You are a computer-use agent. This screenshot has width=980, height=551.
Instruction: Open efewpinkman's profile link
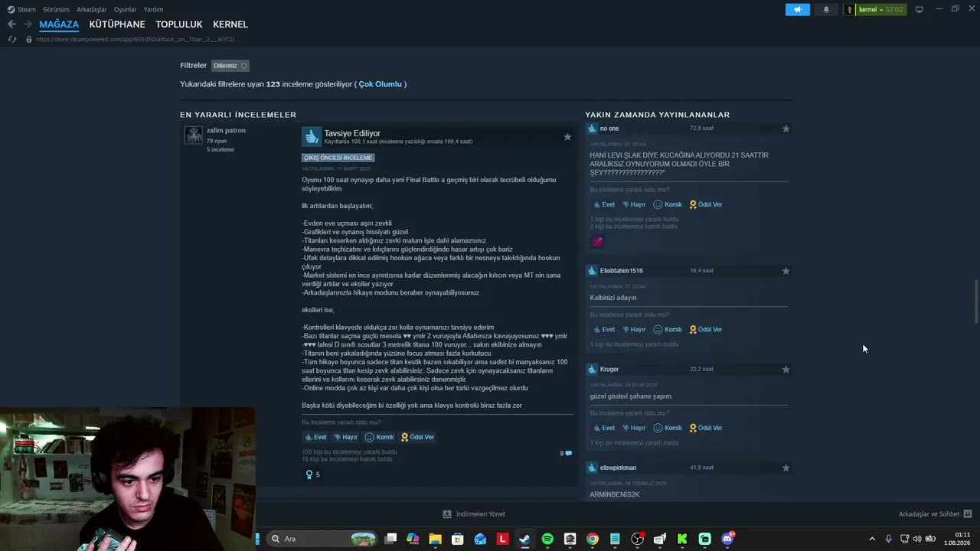tap(618, 468)
